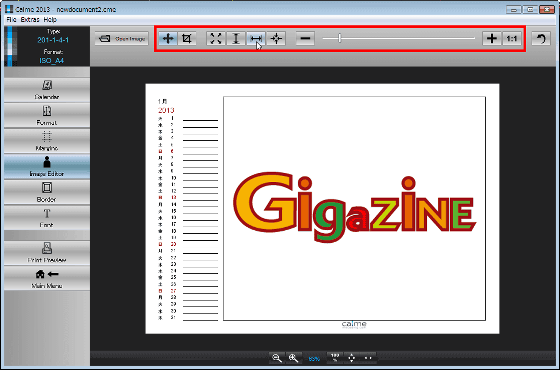Click the minus button to shrink image
This screenshot has width=560, height=370.
(305, 38)
